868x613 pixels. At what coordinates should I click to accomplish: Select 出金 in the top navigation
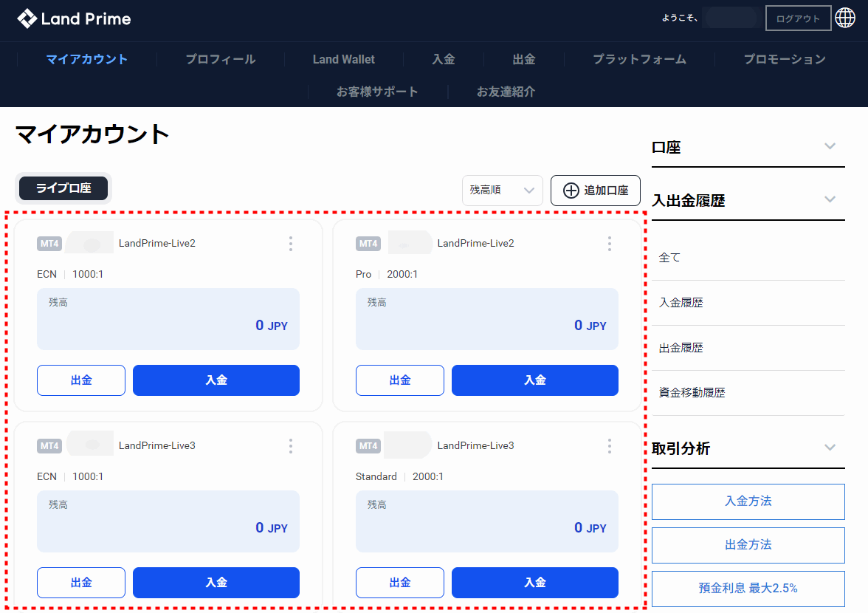pyautogui.click(x=524, y=59)
